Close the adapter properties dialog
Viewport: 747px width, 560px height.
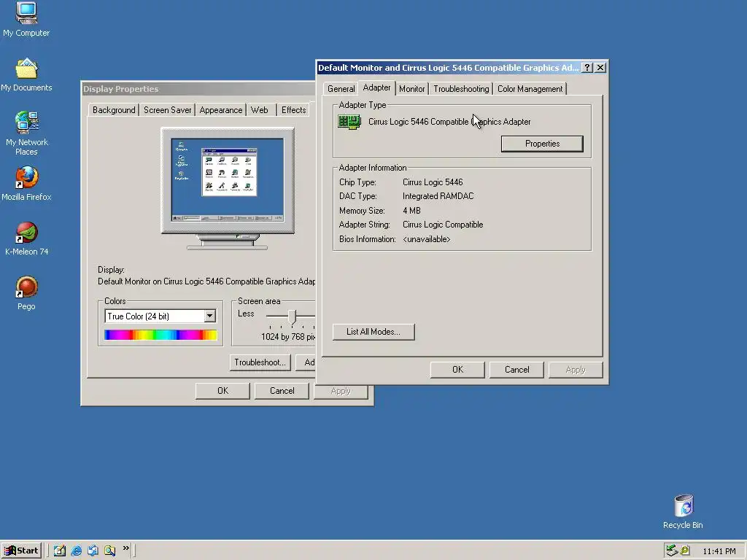pos(600,68)
